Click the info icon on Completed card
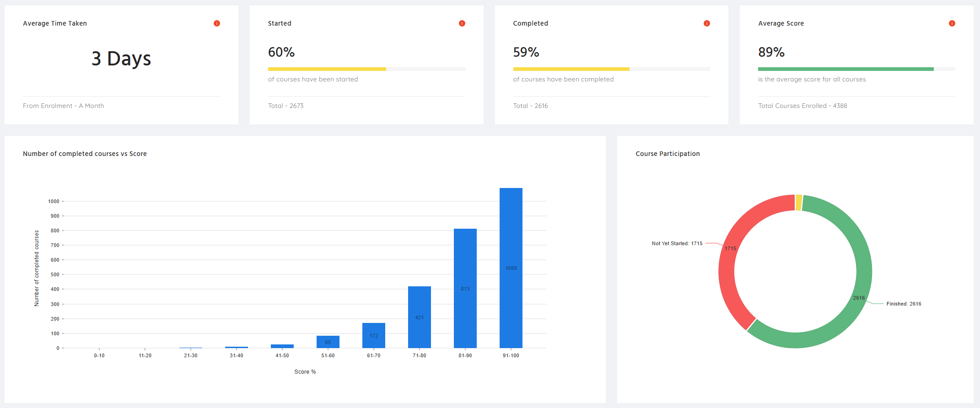This screenshot has width=980, height=408. coord(707,23)
